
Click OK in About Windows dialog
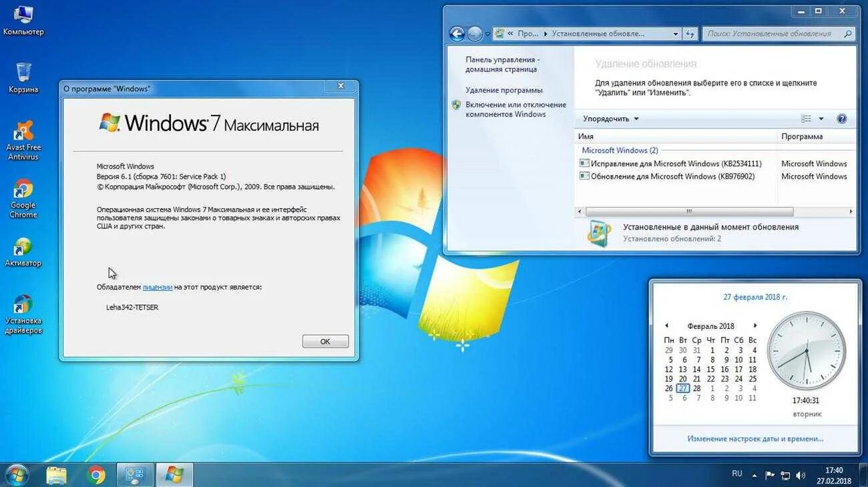325,341
